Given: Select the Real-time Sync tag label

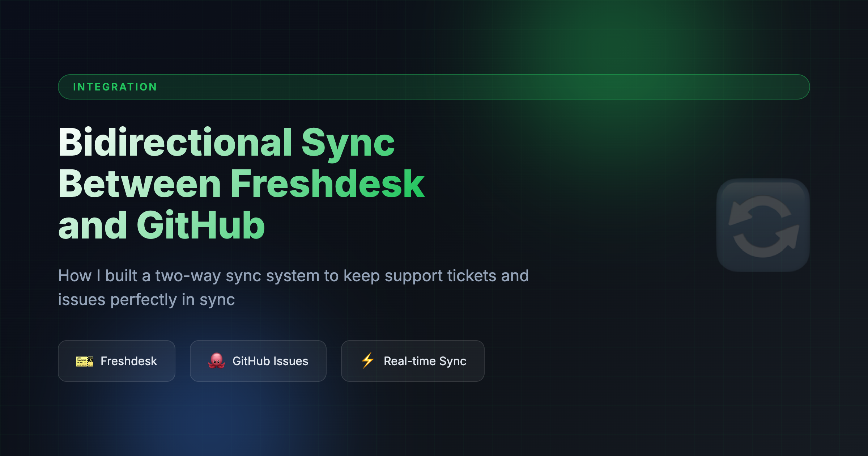Looking at the screenshot, I should tap(425, 361).
